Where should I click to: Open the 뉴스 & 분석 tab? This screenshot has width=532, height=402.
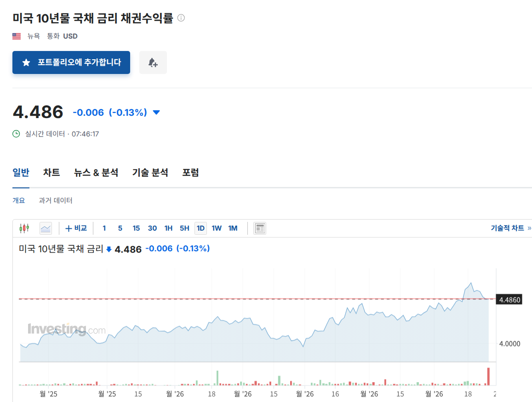pyautogui.click(x=96, y=173)
